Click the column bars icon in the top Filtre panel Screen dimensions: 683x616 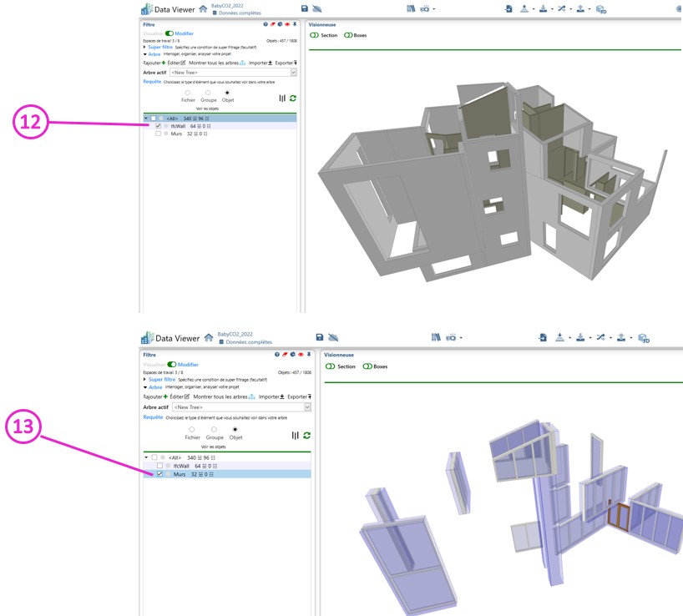click(x=282, y=98)
